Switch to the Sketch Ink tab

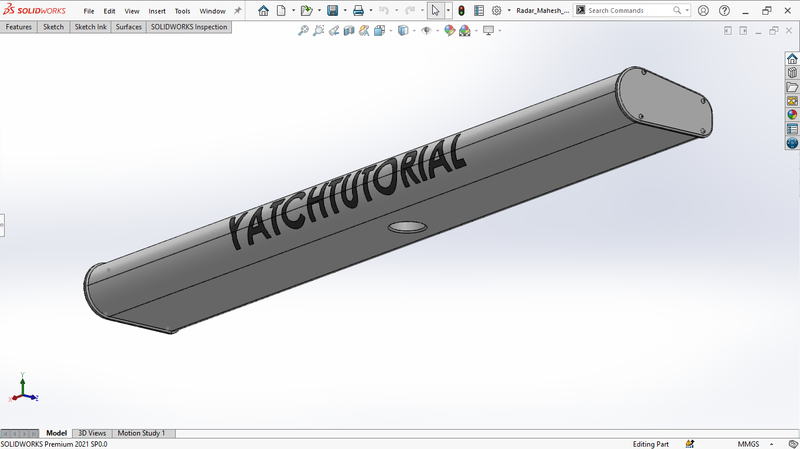pyautogui.click(x=90, y=27)
